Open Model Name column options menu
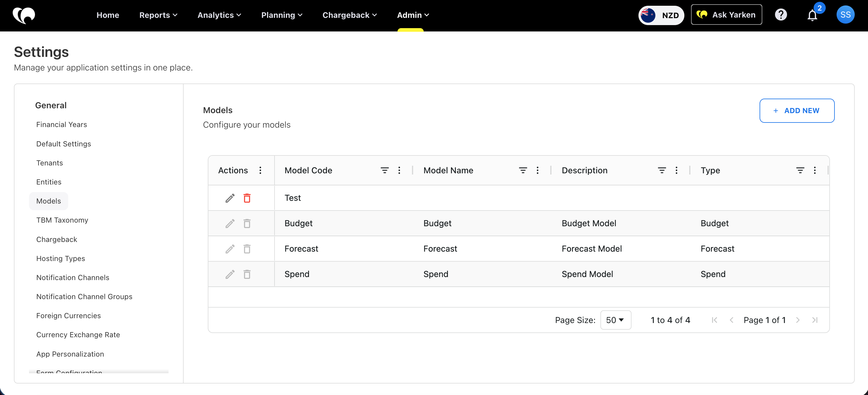The width and height of the screenshot is (868, 395). [x=538, y=170]
